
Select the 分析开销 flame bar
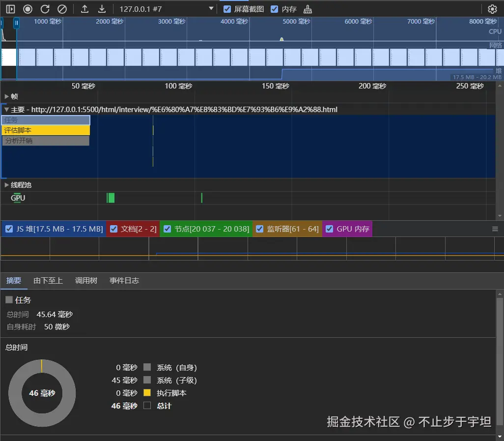[x=46, y=141]
